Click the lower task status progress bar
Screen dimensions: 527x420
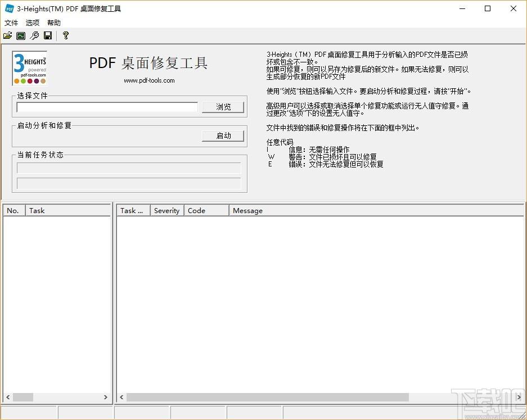(129, 183)
